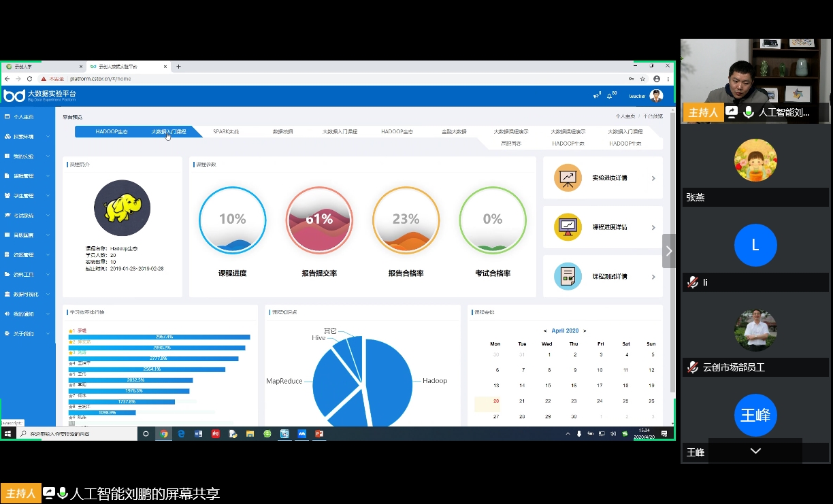Click the Hadoop slice in pie chart
The image size is (833, 504).
(x=389, y=377)
